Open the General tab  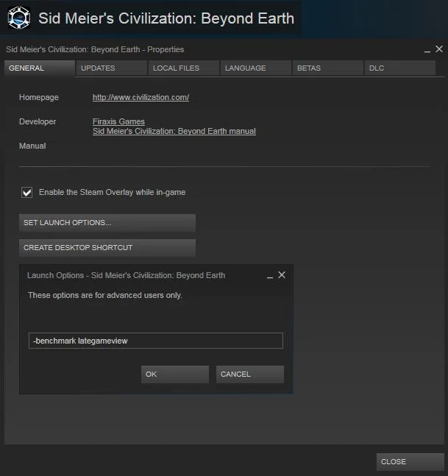(40, 68)
